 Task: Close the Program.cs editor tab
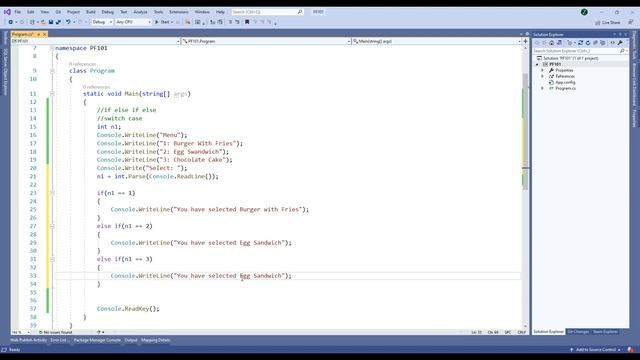click(45, 35)
